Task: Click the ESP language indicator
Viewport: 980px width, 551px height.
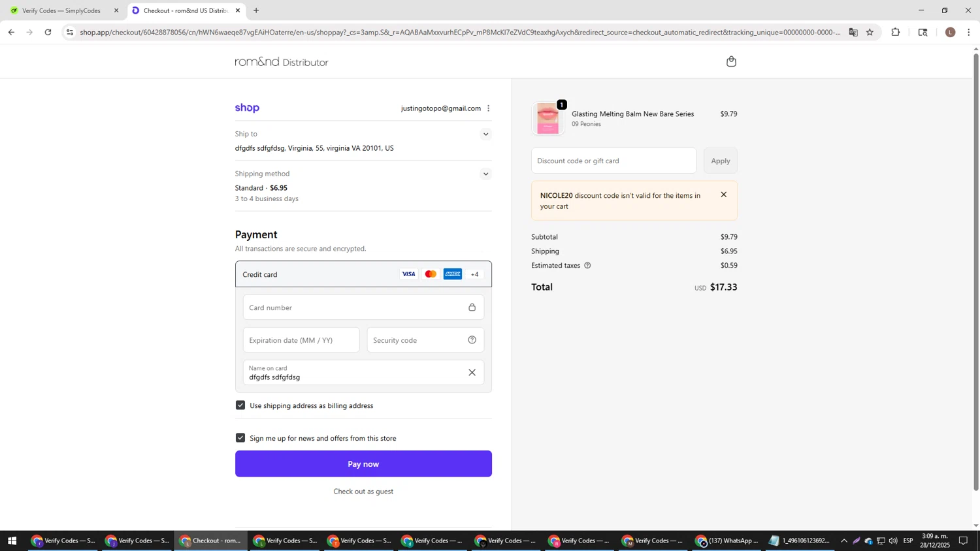Action: click(x=908, y=541)
